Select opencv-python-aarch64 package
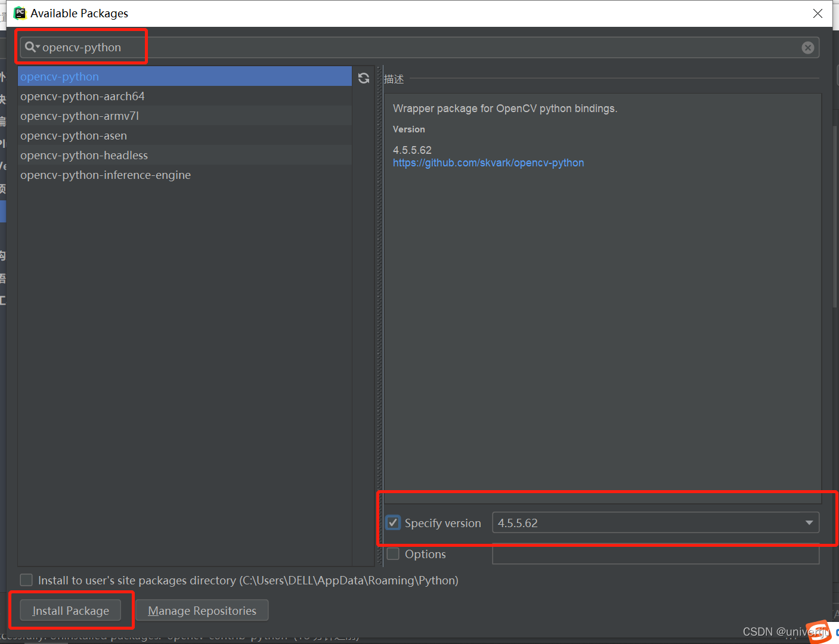The image size is (839, 644). pyautogui.click(x=185, y=96)
